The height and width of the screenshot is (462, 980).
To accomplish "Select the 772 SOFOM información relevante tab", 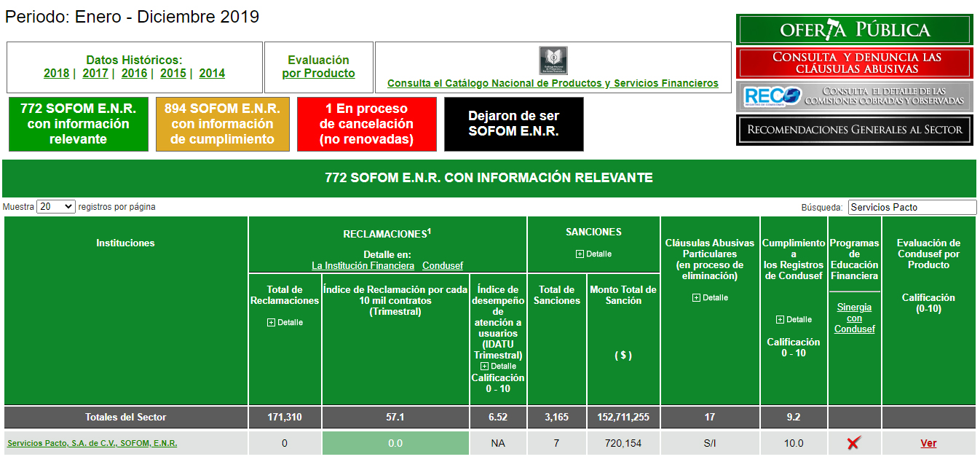I will 78,124.
